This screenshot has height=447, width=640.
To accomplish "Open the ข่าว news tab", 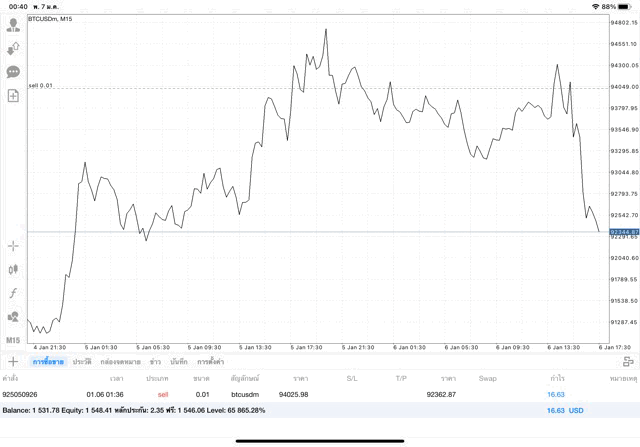I will pos(155,361).
